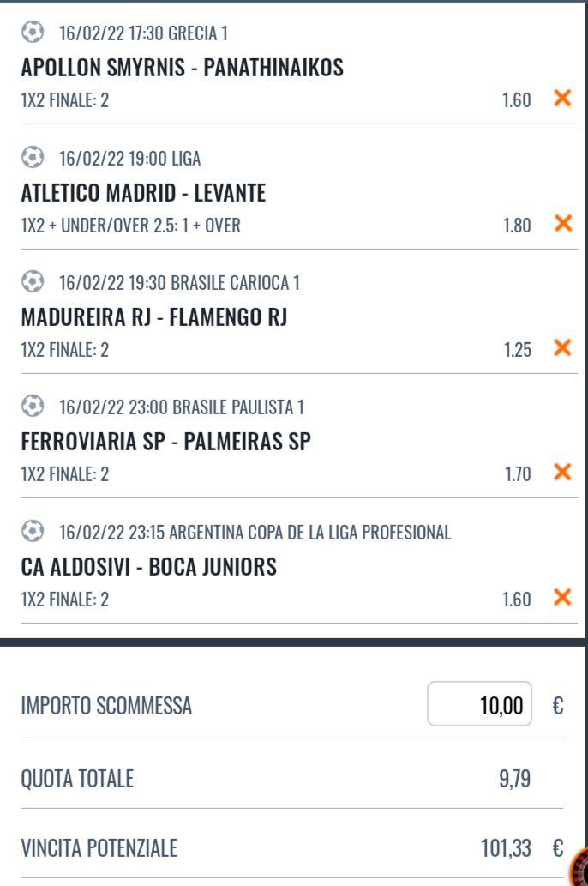Viewport: 588px width, 886px height.
Task: Remove the Apollon Smyrnis - Panathinaikos bet
Action: click(562, 99)
